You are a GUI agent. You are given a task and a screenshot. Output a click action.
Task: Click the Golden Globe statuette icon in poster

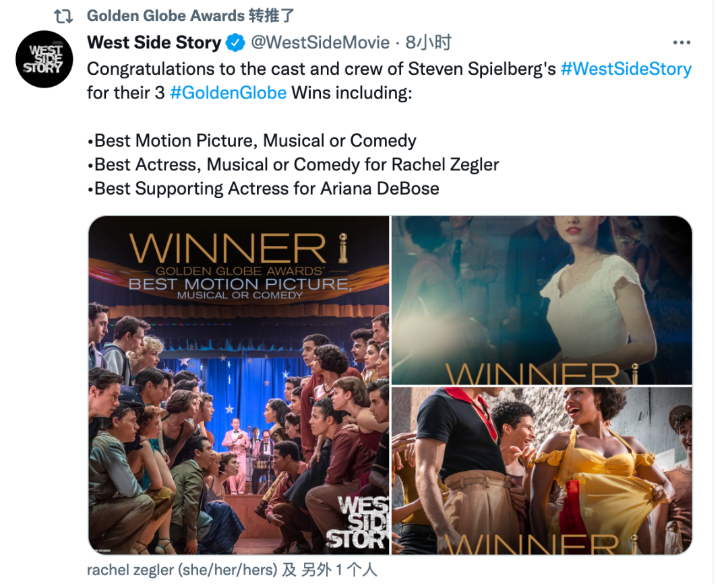click(343, 248)
